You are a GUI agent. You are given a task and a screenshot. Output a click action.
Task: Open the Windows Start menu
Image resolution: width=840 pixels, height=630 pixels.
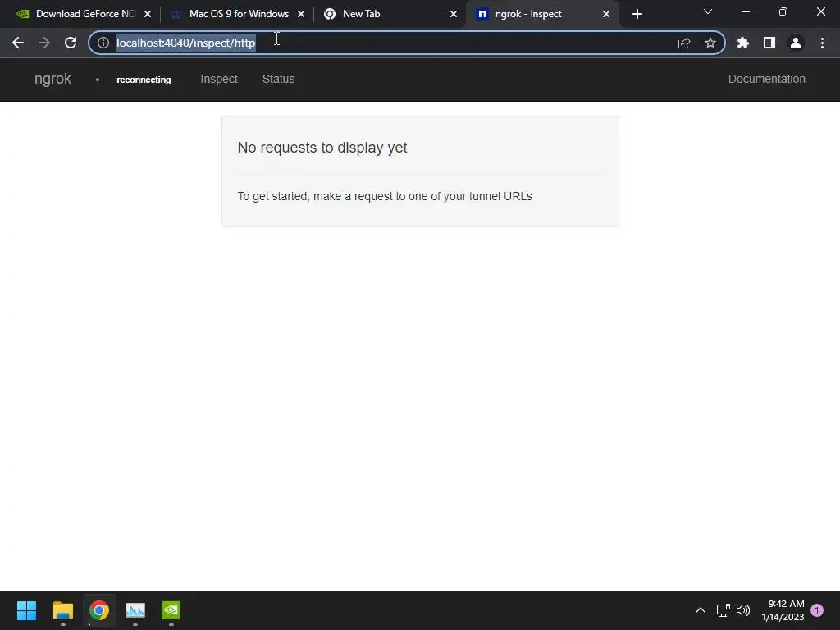click(26, 610)
